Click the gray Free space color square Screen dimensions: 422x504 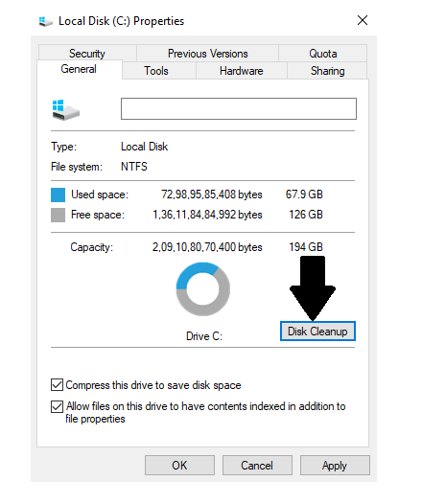pyautogui.click(x=58, y=215)
